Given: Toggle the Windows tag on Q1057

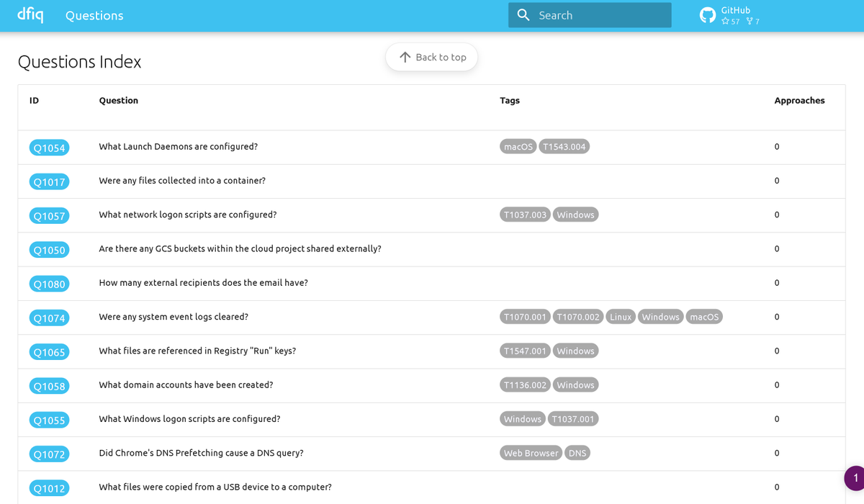Looking at the screenshot, I should click(x=575, y=214).
